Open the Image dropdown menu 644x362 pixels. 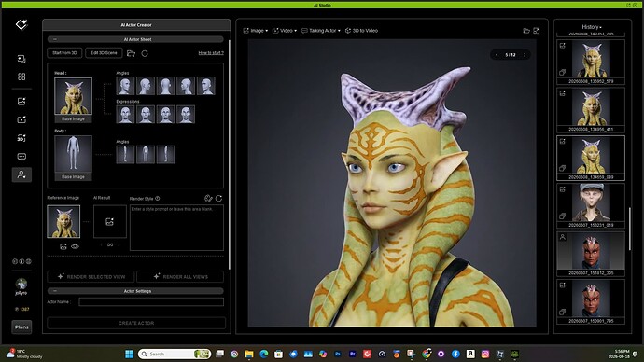(x=256, y=31)
